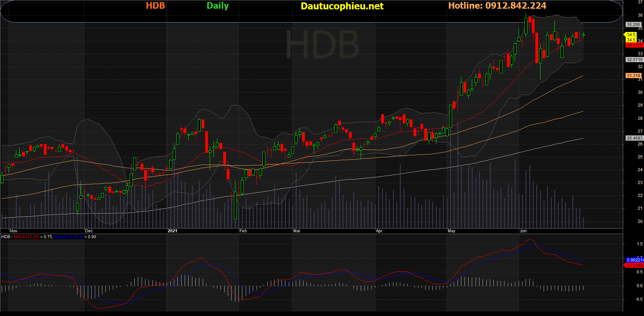Open the Dautucophieu.net link text

[x=342, y=6]
